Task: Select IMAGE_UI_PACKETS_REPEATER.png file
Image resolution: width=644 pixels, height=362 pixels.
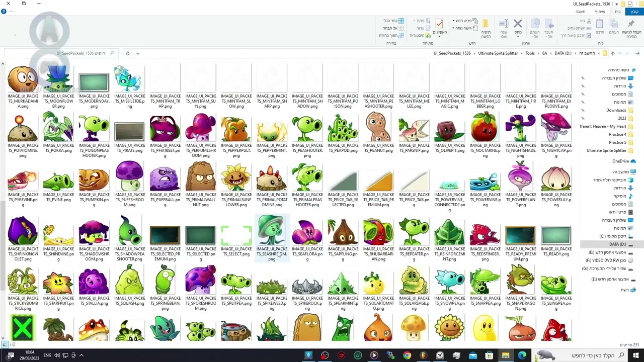Action: point(414,238)
